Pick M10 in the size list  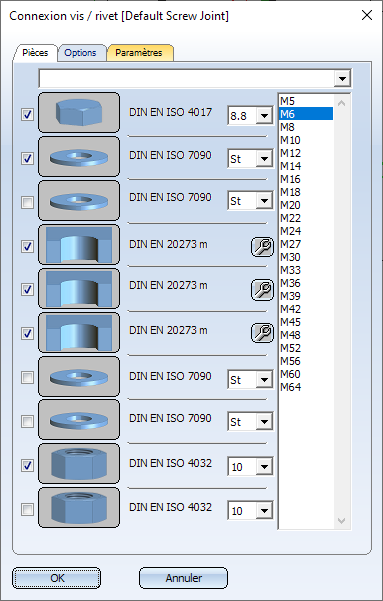coord(306,140)
